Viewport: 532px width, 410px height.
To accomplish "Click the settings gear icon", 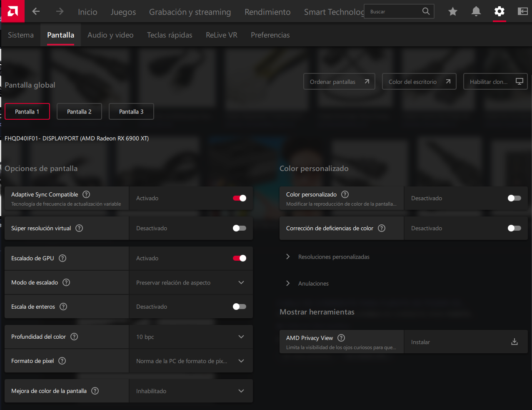I will (x=500, y=11).
